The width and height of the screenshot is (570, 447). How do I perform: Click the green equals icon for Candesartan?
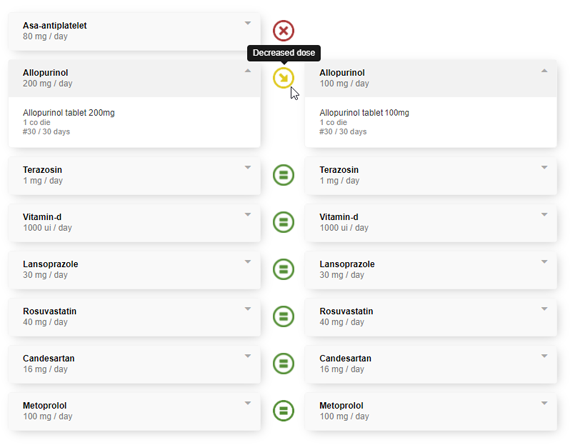283,363
